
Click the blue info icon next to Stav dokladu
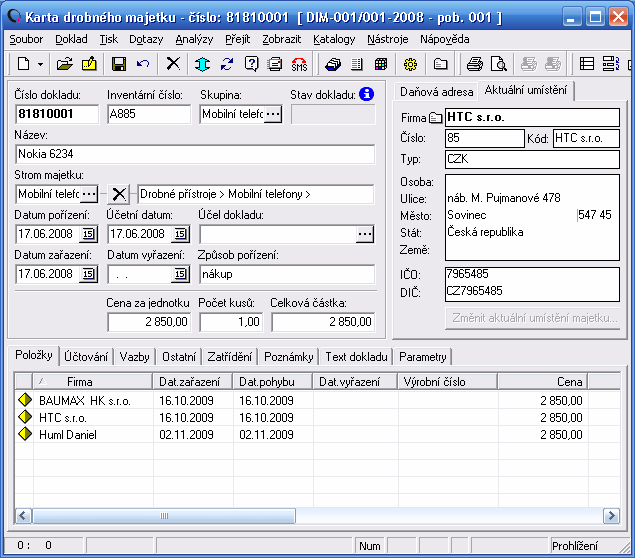[367, 94]
